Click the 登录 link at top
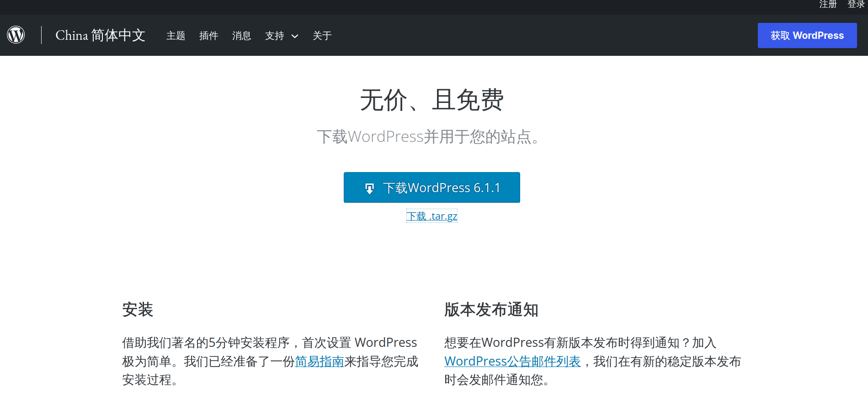This screenshot has height=410, width=868. click(x=856, y=5)
